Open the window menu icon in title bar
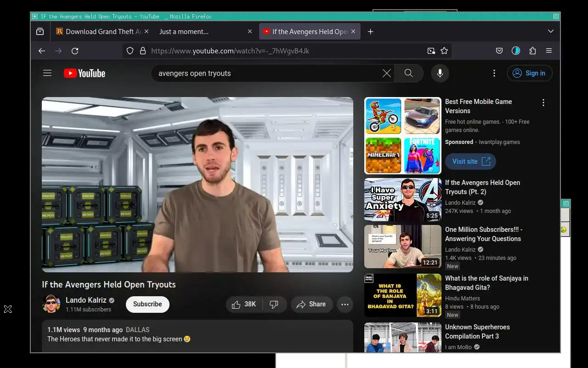This screenshot has width=588, height=368. 34,17
